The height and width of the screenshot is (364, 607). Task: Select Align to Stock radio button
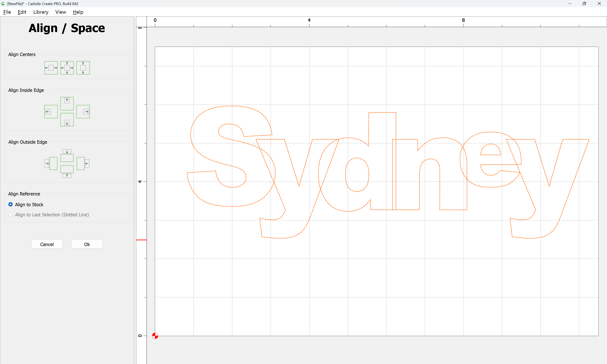[11, 204]
